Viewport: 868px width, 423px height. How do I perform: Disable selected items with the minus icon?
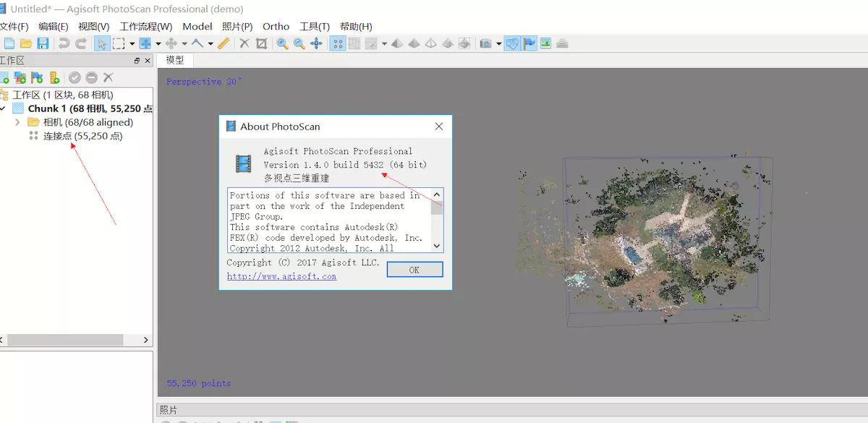click(91, 77)
